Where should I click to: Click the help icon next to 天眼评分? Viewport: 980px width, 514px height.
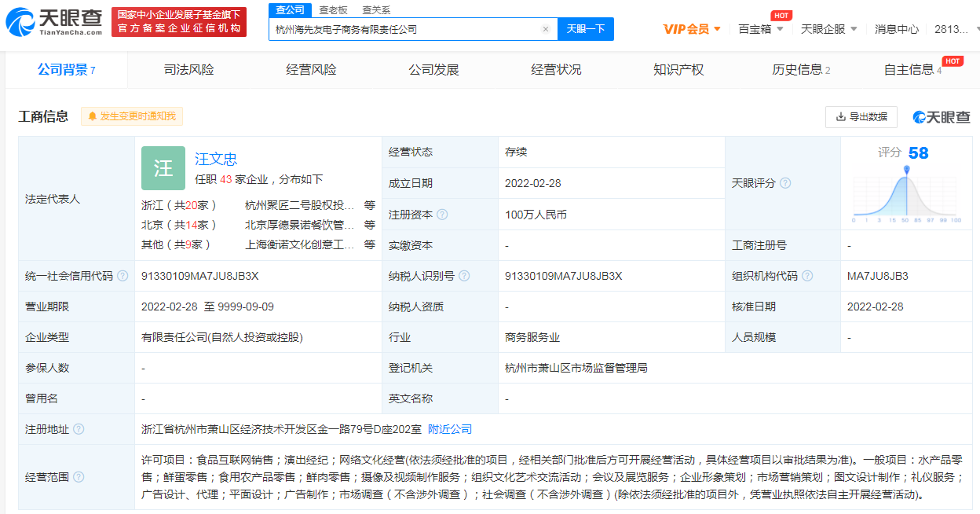784,183
